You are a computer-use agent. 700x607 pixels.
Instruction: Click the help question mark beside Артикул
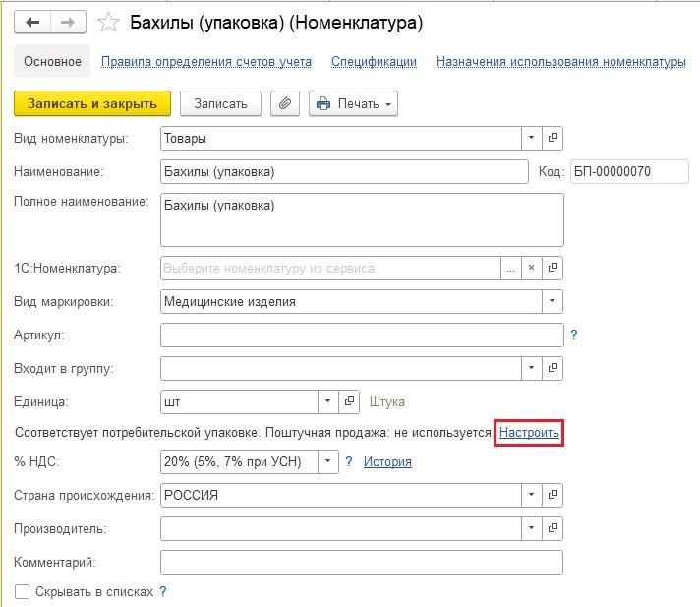(574, 335)
